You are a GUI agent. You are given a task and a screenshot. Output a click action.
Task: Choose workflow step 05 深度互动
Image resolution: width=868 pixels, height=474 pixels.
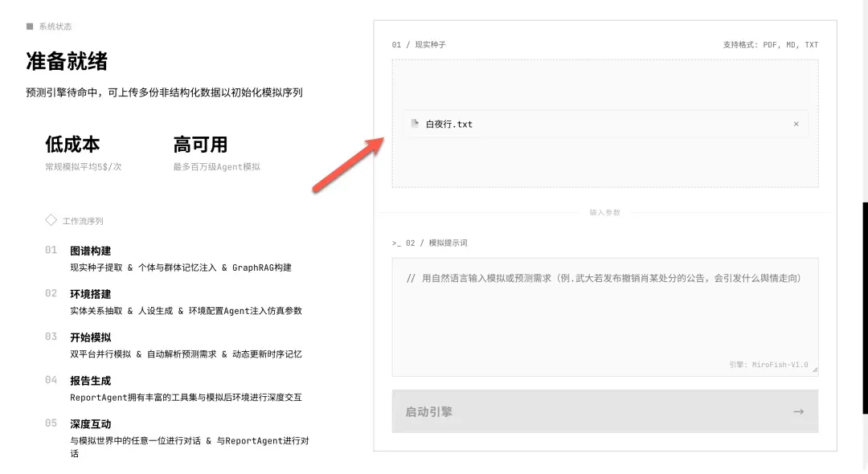click(x=90, y=424)
